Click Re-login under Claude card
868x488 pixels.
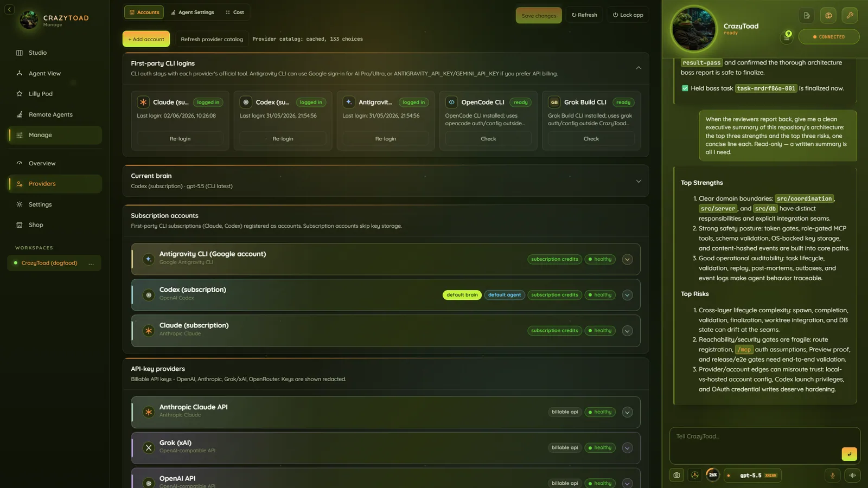(x=180, y=139)
